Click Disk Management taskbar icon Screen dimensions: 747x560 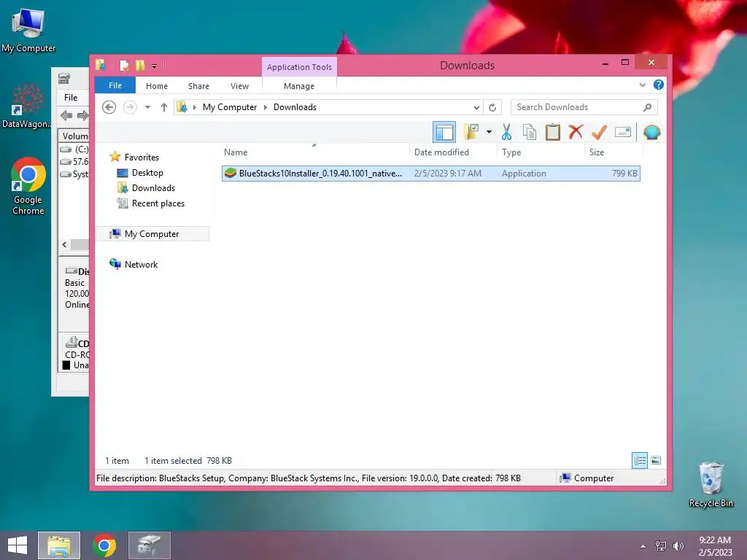tap(149, 545)
